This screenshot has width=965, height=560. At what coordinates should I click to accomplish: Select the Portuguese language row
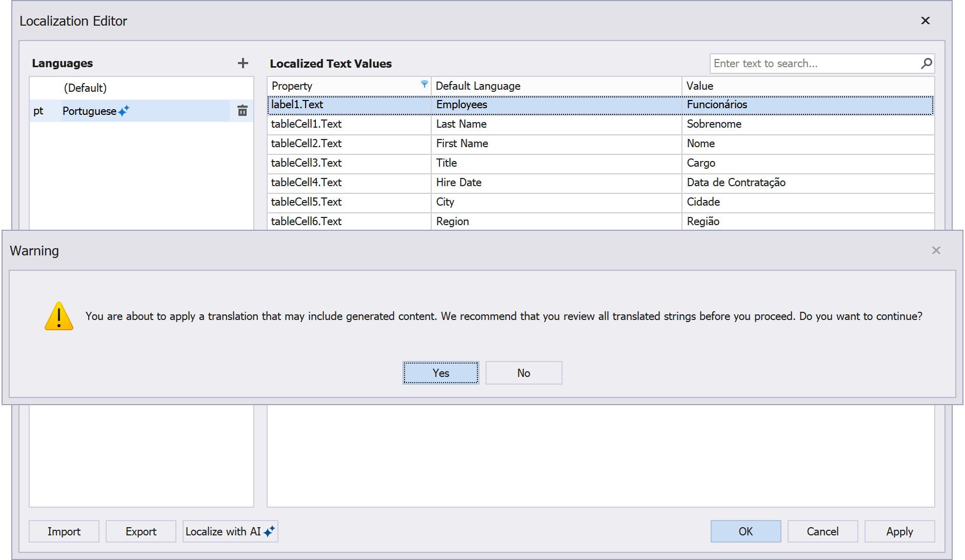(x=142, y=111)
